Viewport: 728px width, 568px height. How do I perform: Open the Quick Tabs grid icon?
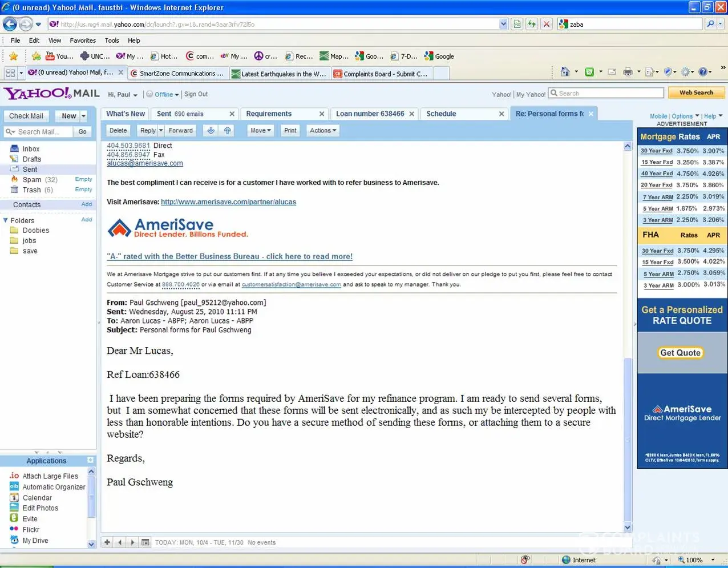coord(10,73)
